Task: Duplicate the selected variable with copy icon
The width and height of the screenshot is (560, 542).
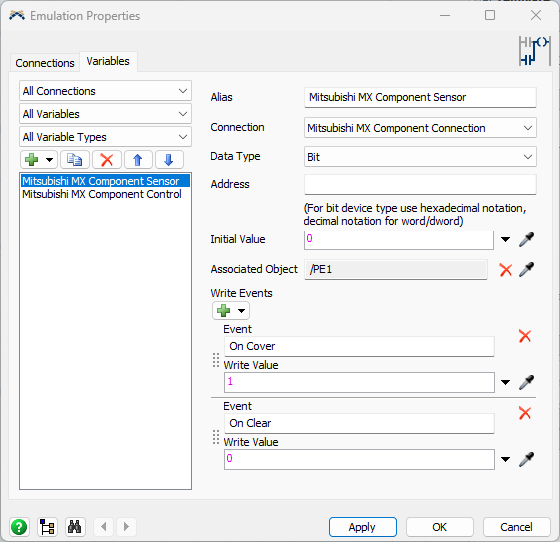Action: 75,160
